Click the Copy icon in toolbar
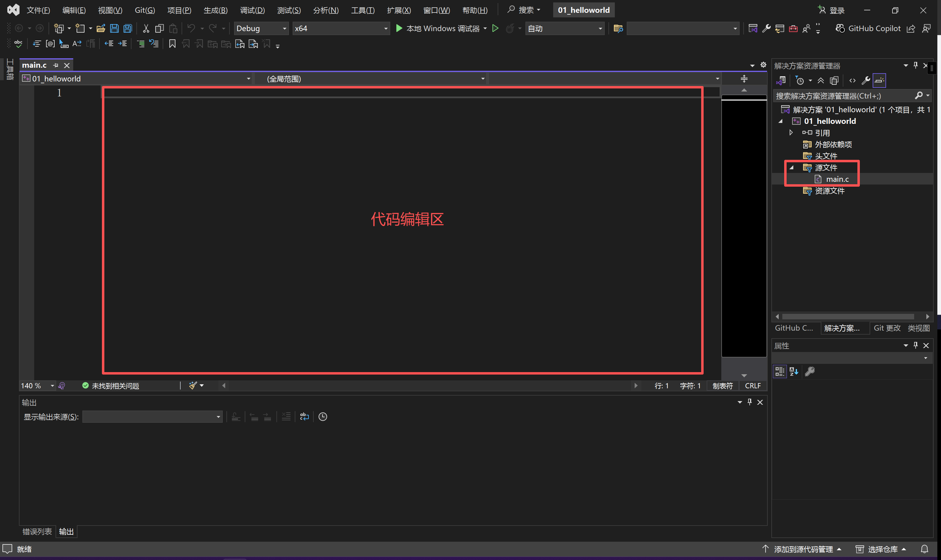This screenshot has width=941, height=560. pos(159,28)
